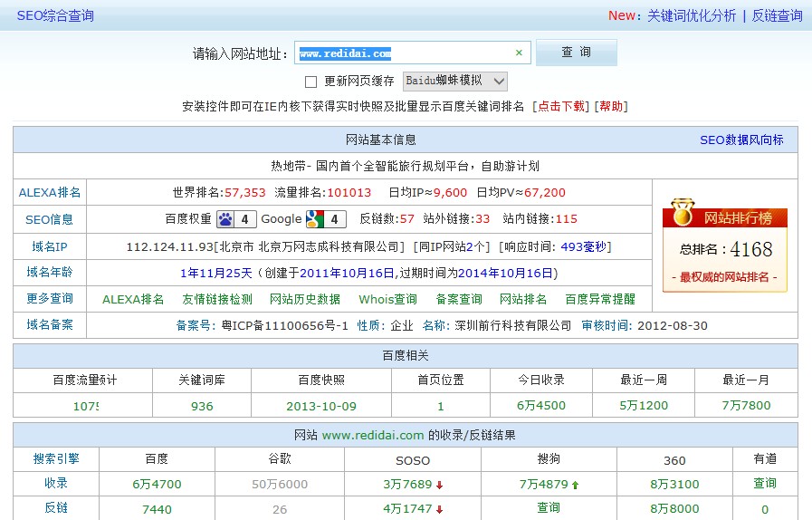This screenshot has height=520, width=812.
Task: Click the 搜索引擎 column label
Action: coord(56,458)
